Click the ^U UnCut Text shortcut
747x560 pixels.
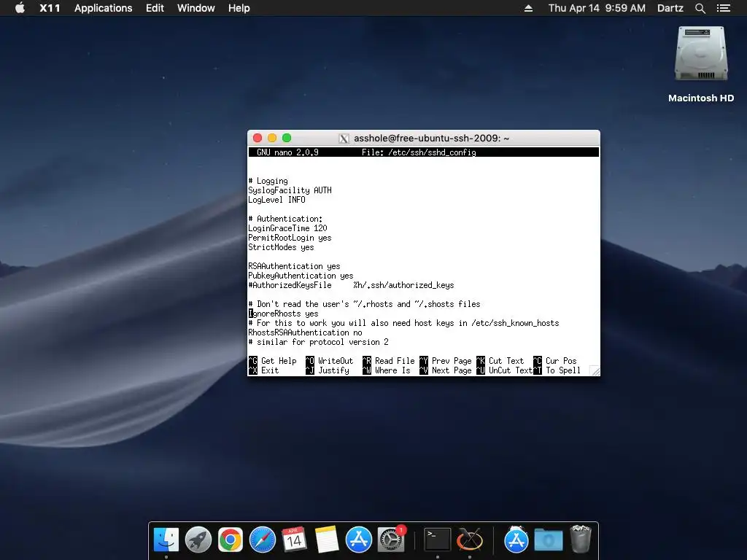coord(505,371)
